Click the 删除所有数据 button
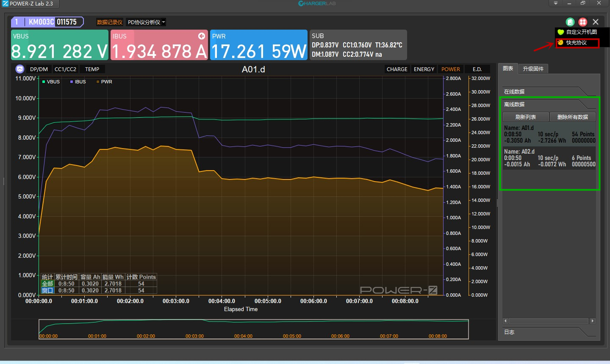Screen dimensions: 610x364 (x=572, y=117)
